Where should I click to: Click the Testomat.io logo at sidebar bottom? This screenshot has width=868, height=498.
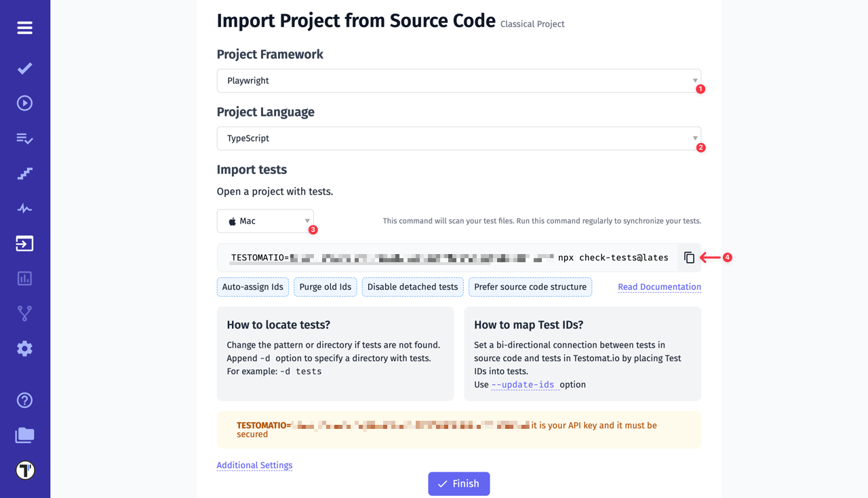[x=24, y=469]
